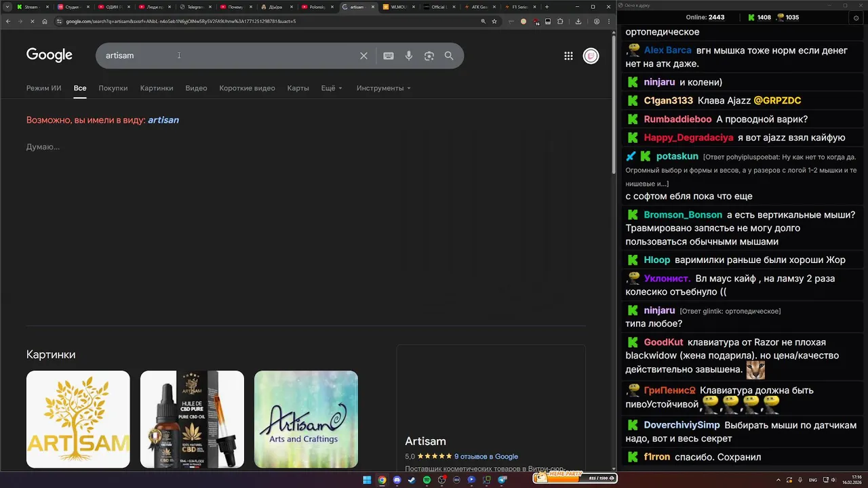Viewport: 868px width, 488px height.
Task: Open Spotify from the taskbar
Action: click(x=427, y=480)
